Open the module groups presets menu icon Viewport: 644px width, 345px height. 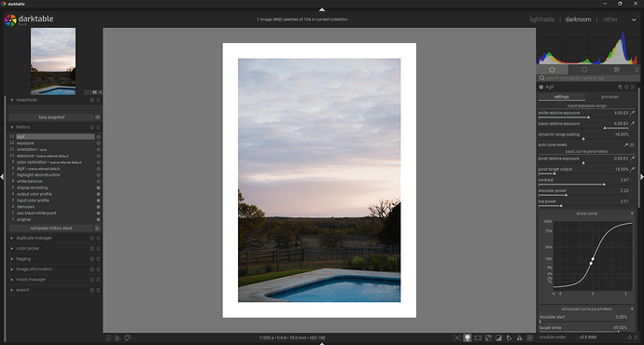coord(637,70)
